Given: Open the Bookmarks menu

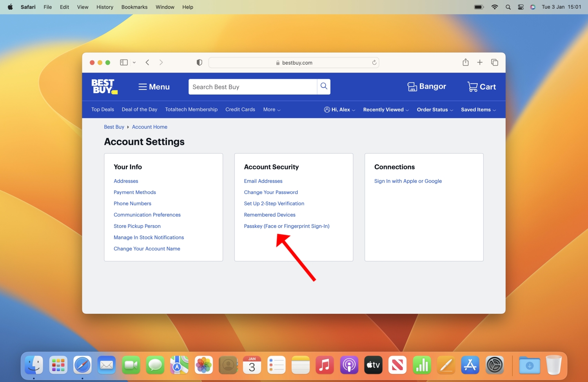Looking at the screenshot, I should [134, 7].
